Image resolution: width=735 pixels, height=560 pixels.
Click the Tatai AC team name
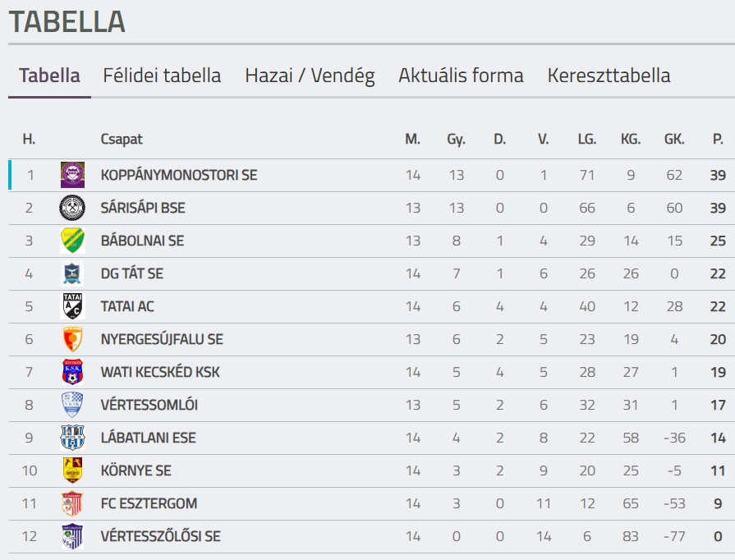pos(127,306)
